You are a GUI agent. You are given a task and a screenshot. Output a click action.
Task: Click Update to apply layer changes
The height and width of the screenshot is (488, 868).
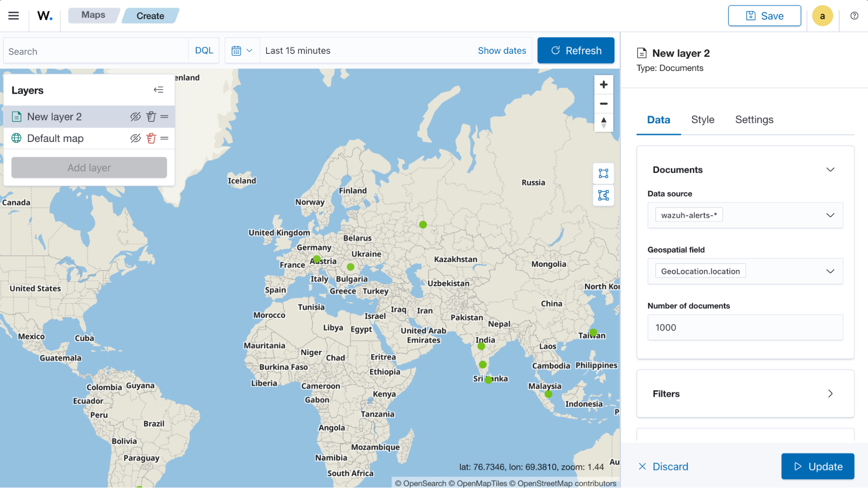click(817, 466)
